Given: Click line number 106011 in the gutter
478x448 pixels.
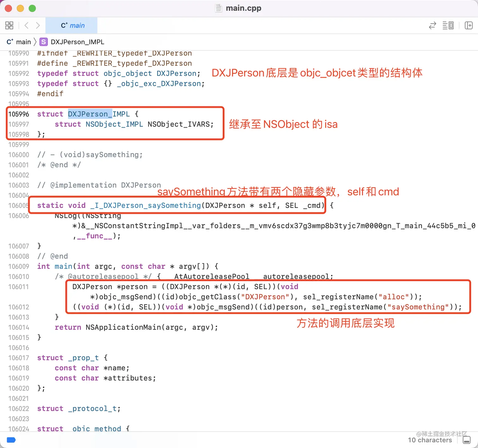Looking at the screenshot, I should [19, 287].
